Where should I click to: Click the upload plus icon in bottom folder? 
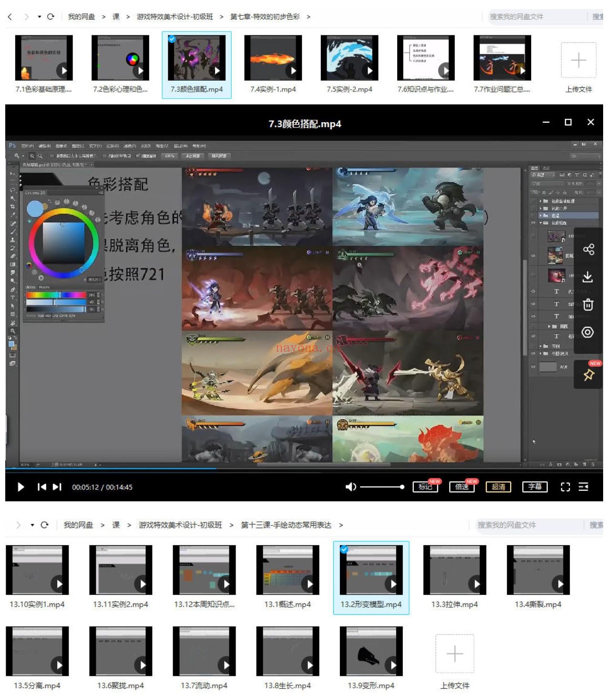pos(454,653)
